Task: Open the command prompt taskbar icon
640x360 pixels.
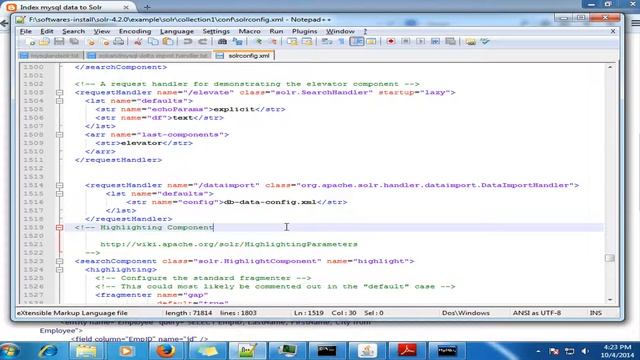Action: [x=327, y=351]
